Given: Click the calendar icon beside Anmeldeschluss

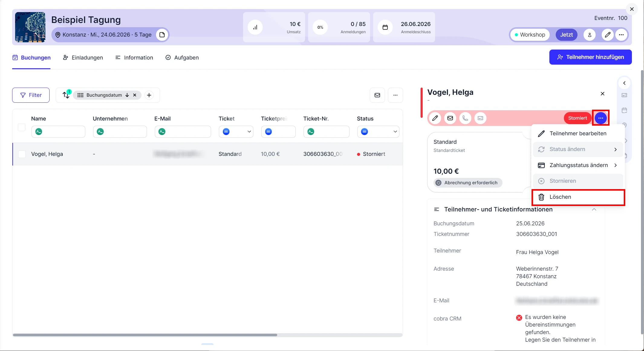Looking at the screenshot, I should [x=385, y=27].
